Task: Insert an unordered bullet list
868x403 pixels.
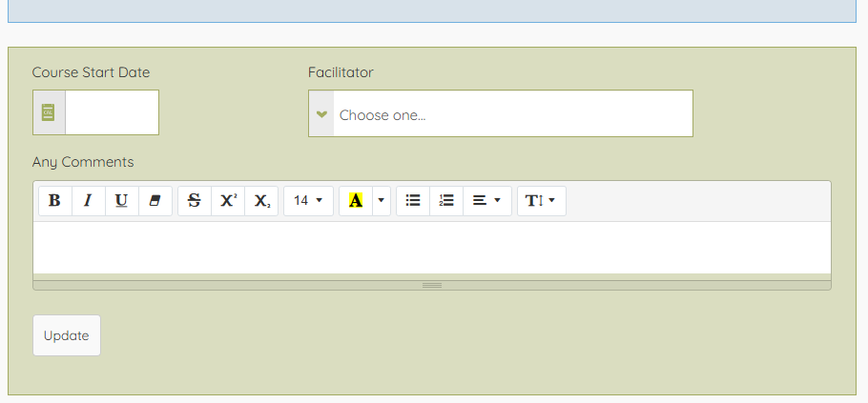Action: [x=413, y=201]
